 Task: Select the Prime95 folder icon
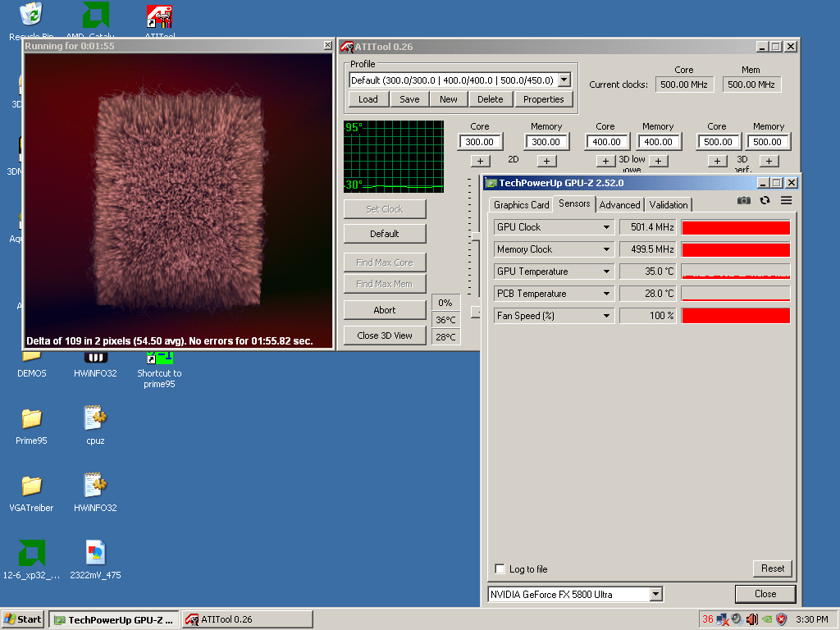point(32,418)
